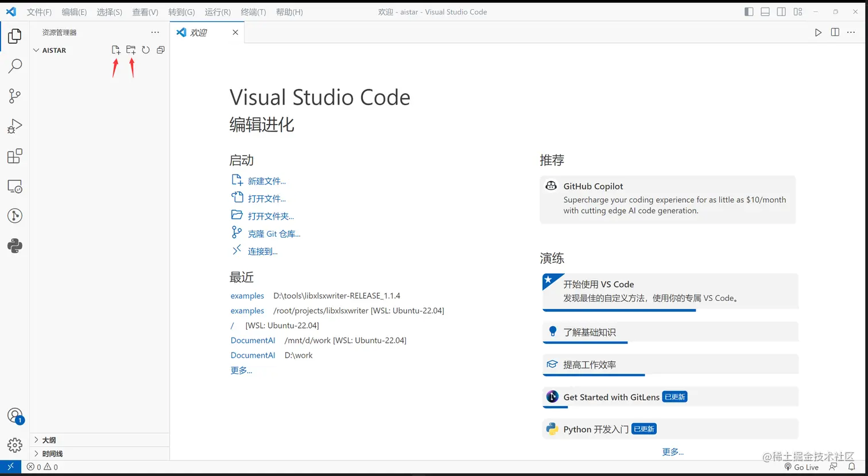Open the Python 开发入门 walkthrough
The image size is (868, 476).
(x=671, y=429)
